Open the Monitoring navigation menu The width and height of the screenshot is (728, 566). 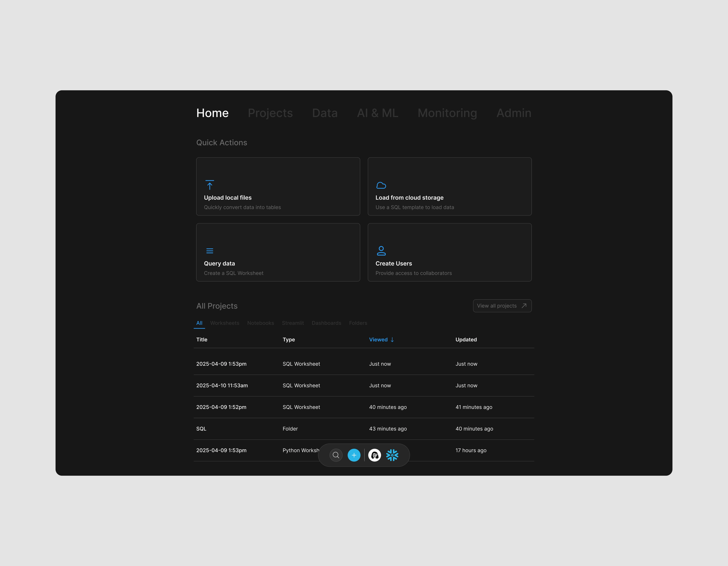coord(447,113)
